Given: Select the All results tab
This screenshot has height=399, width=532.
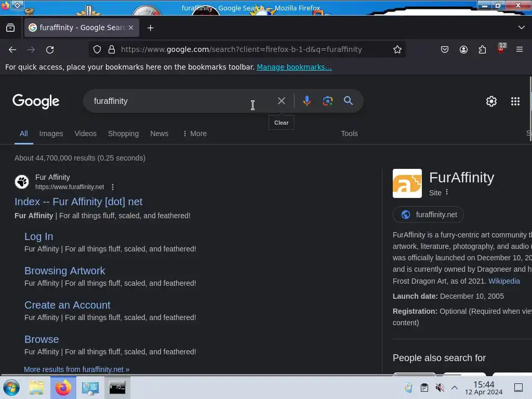Looking at the screenshot, I should coord(24,134).
